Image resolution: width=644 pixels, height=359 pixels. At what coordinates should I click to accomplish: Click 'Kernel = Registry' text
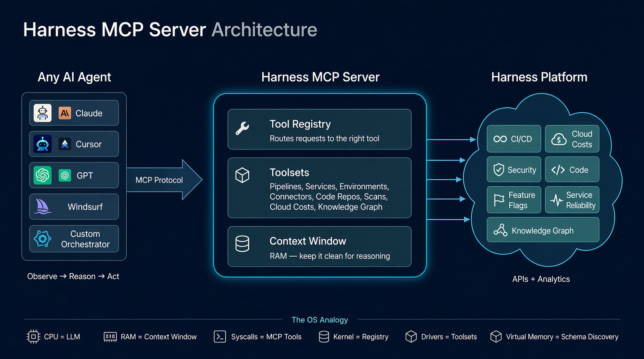[x=361, y=337]
